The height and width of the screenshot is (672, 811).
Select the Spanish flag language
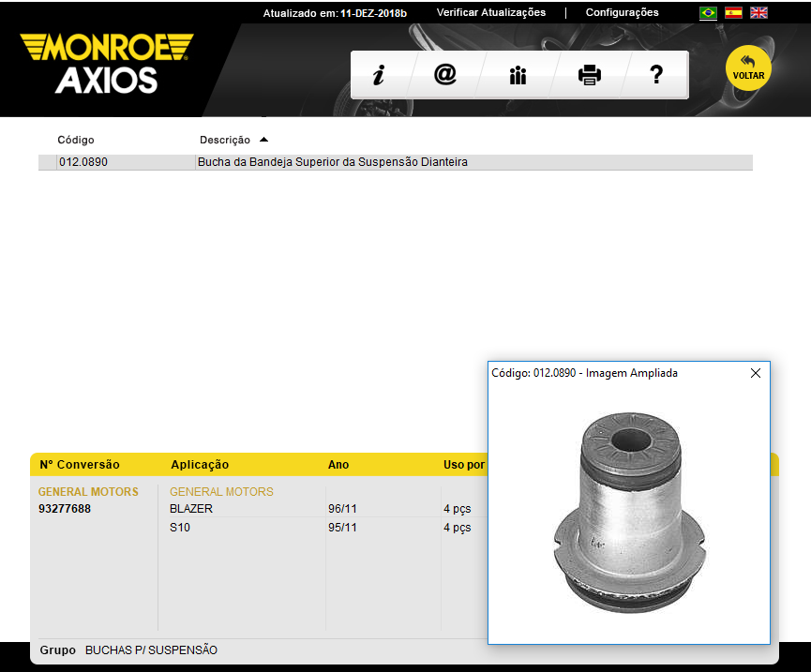click(x=733, y=13)
